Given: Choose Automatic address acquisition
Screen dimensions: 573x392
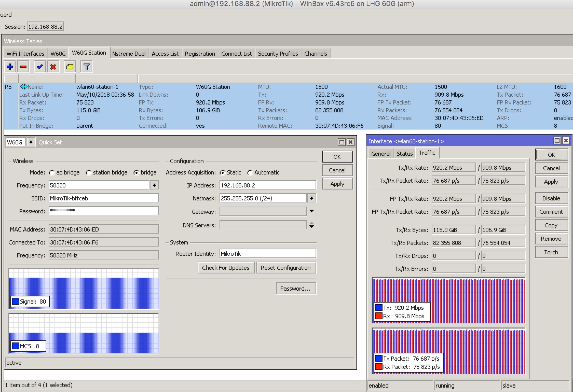Looking at the screenshot, I should [x=250, y=173].
